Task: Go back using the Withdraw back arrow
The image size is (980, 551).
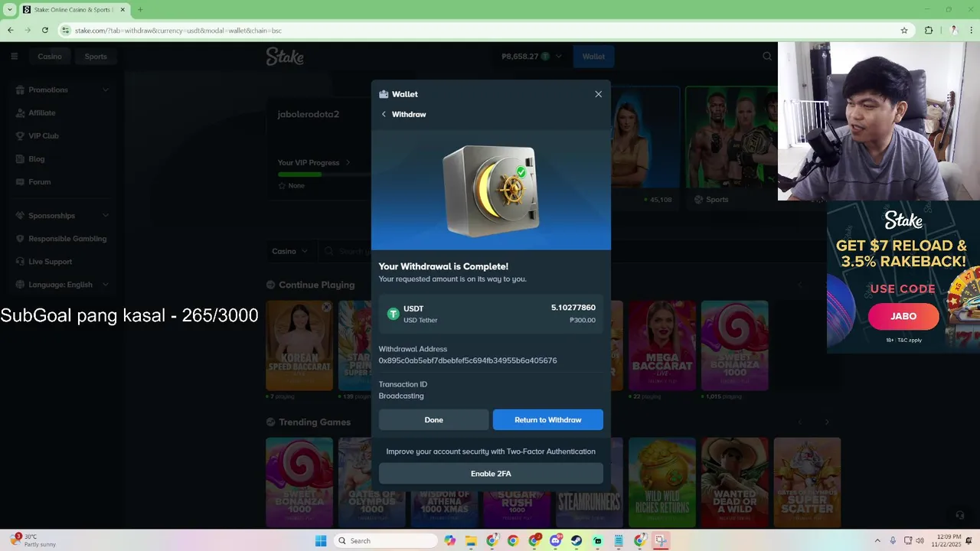Action: tap(384, 114)
